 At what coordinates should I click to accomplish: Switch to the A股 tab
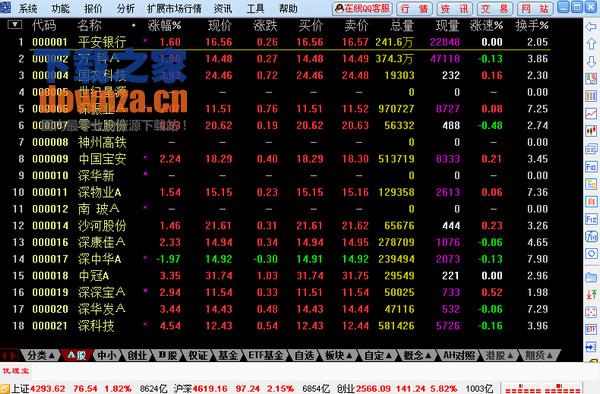(77, 355)
